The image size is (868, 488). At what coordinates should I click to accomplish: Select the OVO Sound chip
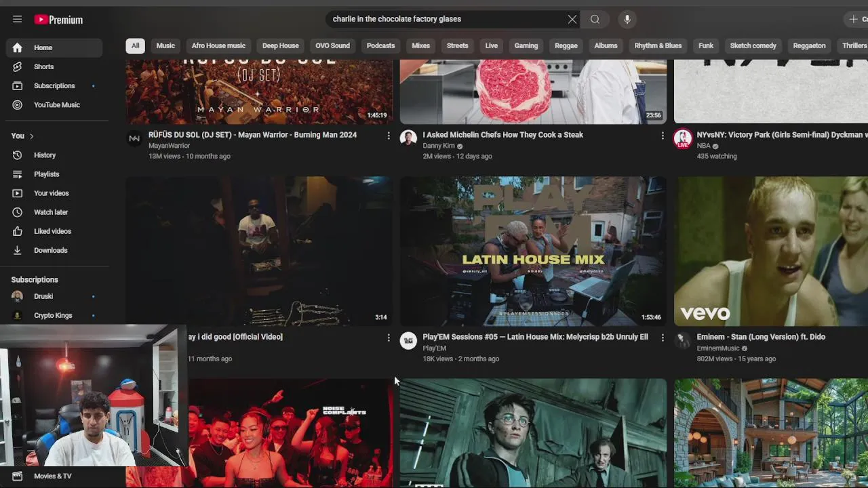point(332,45)
